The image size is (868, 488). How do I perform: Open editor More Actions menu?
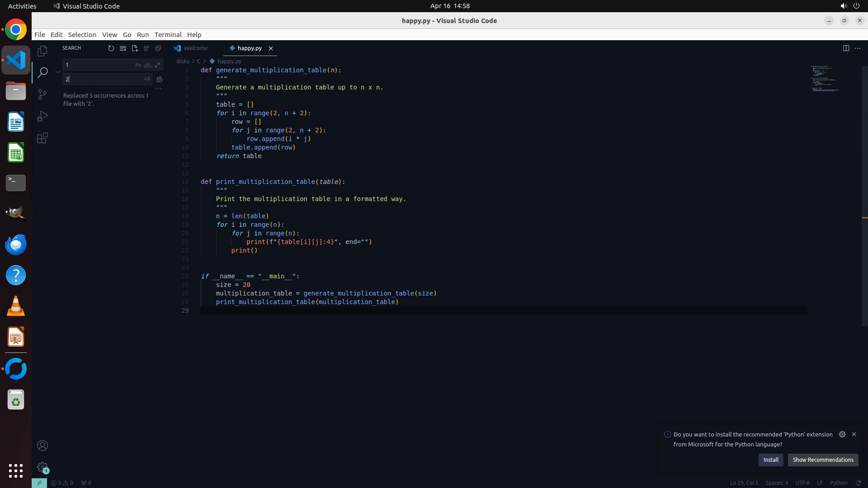click(x=858, y=48)
